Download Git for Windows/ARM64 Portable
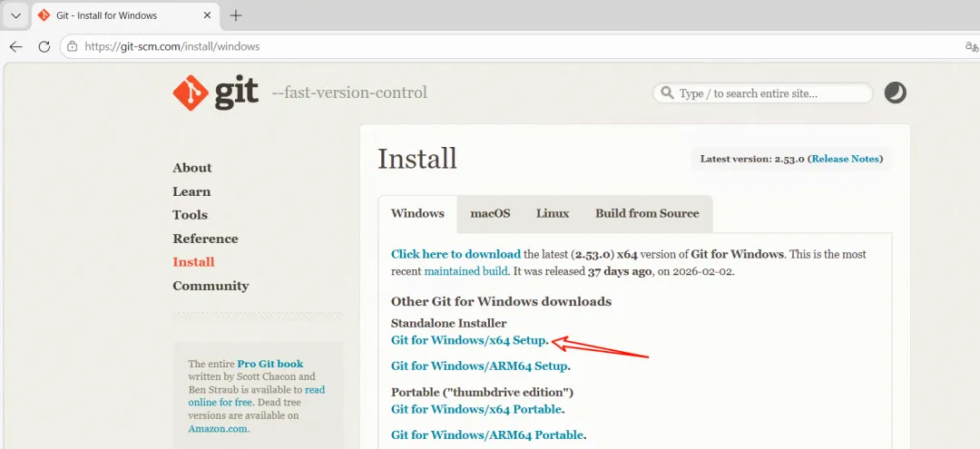Image resolution: width=980 pixels, height=449 pixels. click(487, 434)
